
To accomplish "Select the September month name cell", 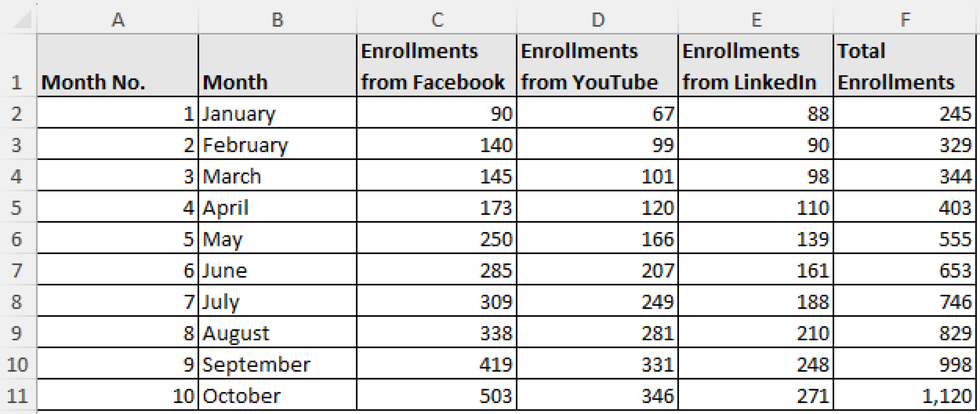I will pyautogui.click(x=278, y=364).
